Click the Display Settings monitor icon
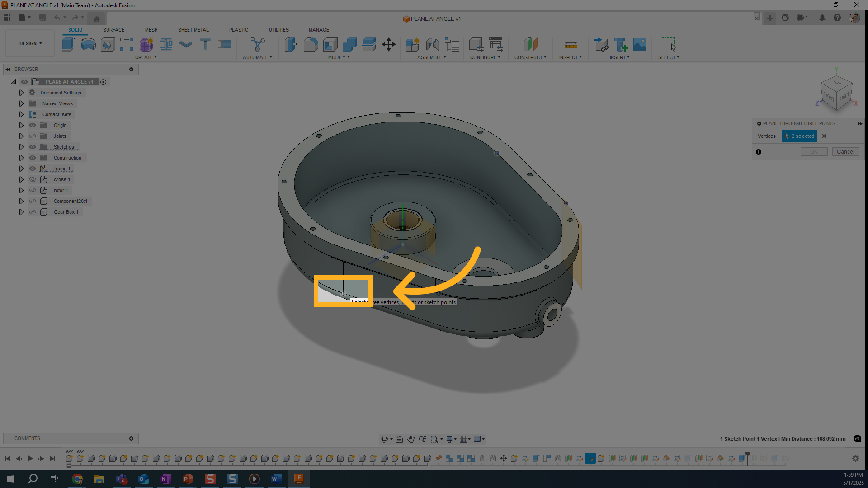The image size is (868, 488). (x=449, y=439)
